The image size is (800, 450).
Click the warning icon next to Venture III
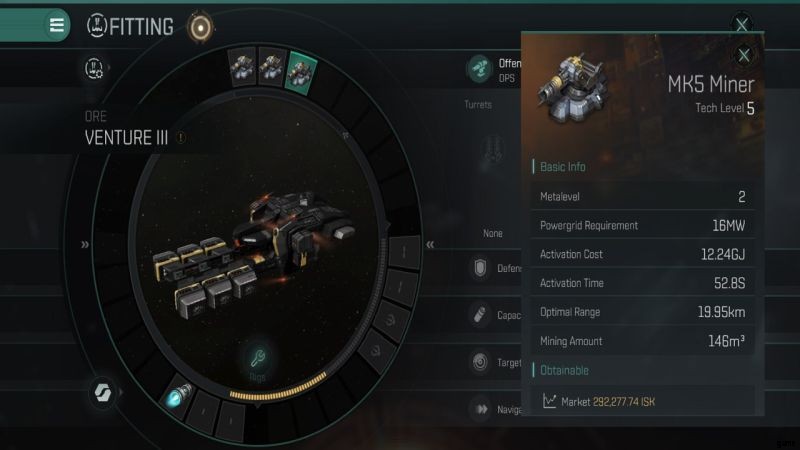click(181, 137)
